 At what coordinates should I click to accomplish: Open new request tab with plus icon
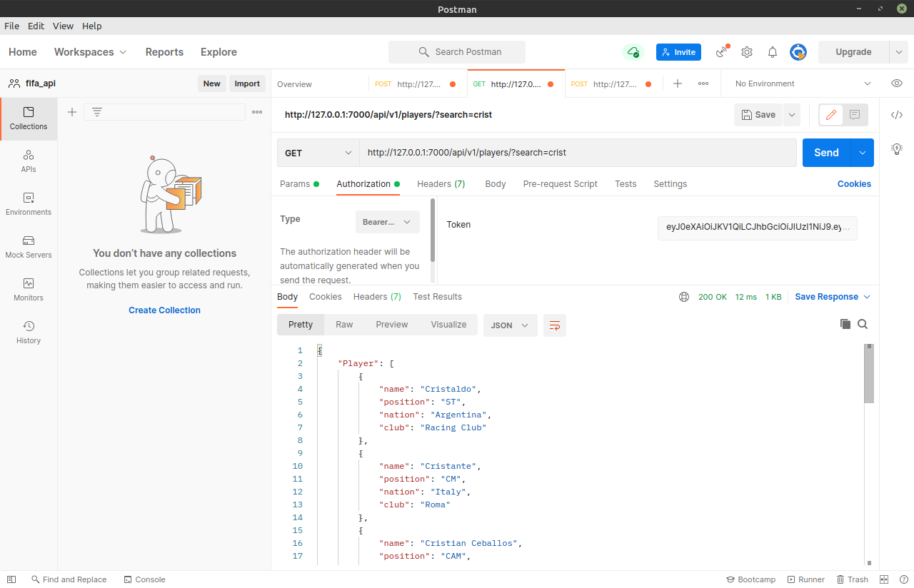pyautogui.click(x=678, y=83)
